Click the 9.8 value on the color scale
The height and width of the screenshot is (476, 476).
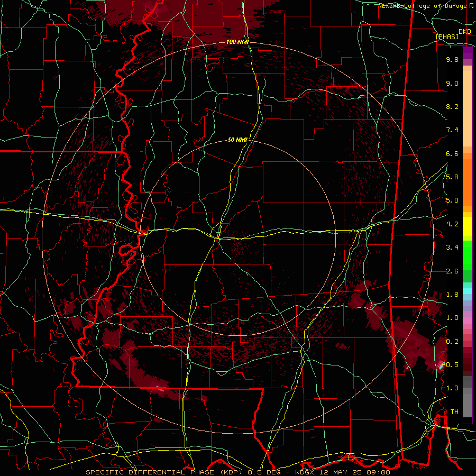[452, 59]
